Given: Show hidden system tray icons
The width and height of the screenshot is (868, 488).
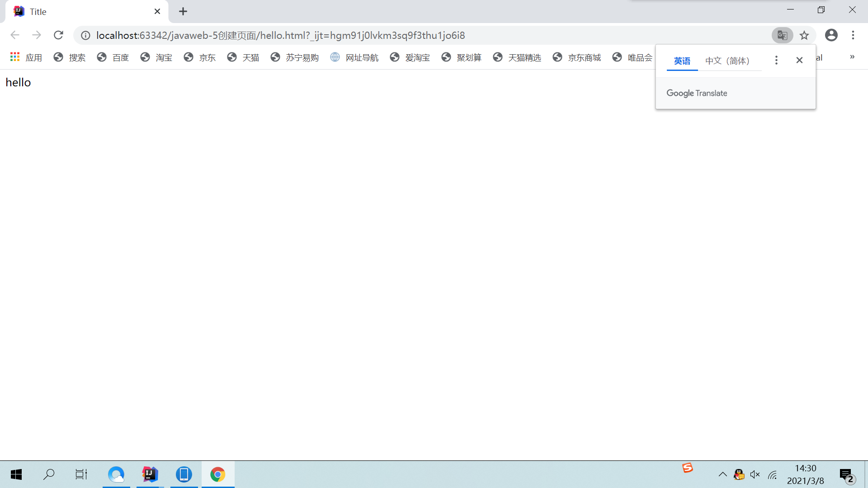Looking at the screenshot, I should (x=722, y=474).
